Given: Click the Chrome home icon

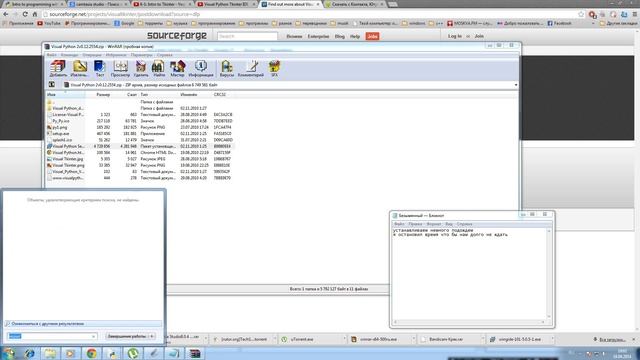Looking at the screenshot, I should (35, 14).
